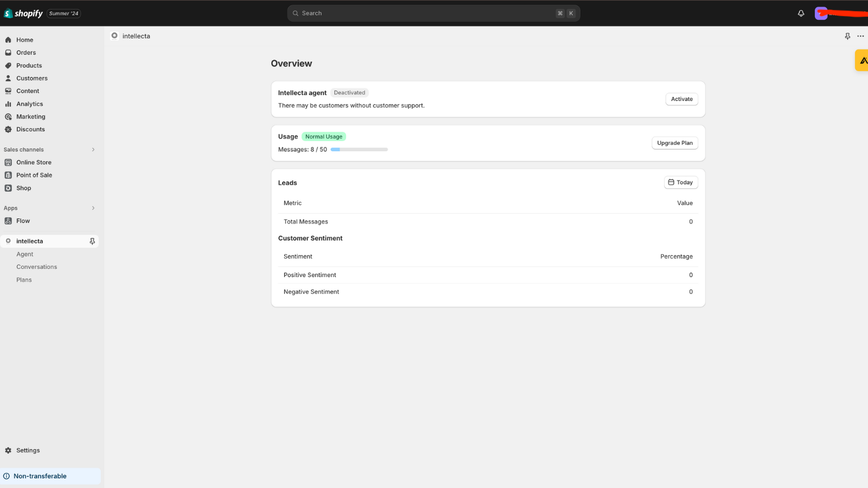Click the info icon beside Non-transferable
This screenshot has height=488, width=868.
click(7, 476)
